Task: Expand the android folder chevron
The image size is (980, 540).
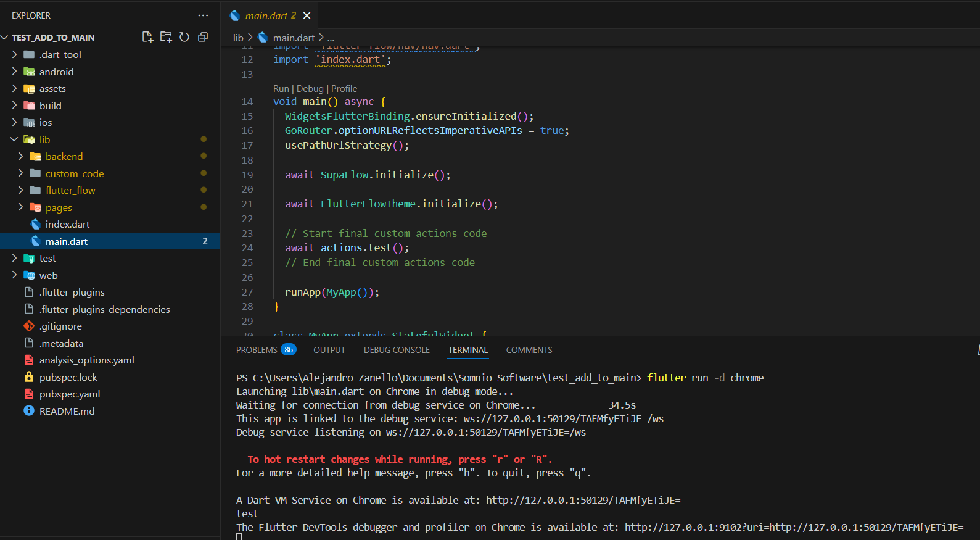Action: (14, 72)
